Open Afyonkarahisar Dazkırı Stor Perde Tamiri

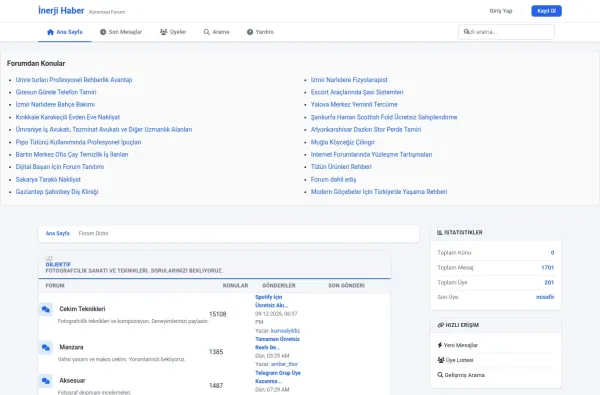point(366,130)
